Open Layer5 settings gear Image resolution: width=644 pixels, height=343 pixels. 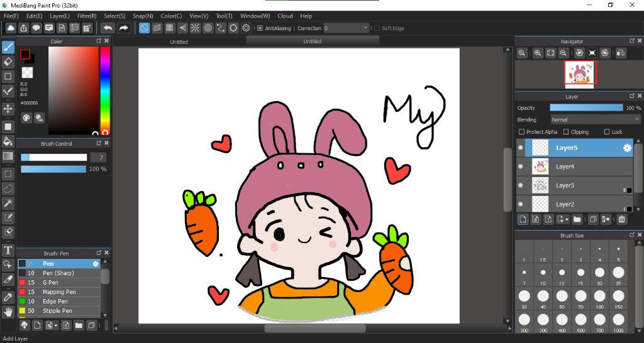click(x=627, y=148)
